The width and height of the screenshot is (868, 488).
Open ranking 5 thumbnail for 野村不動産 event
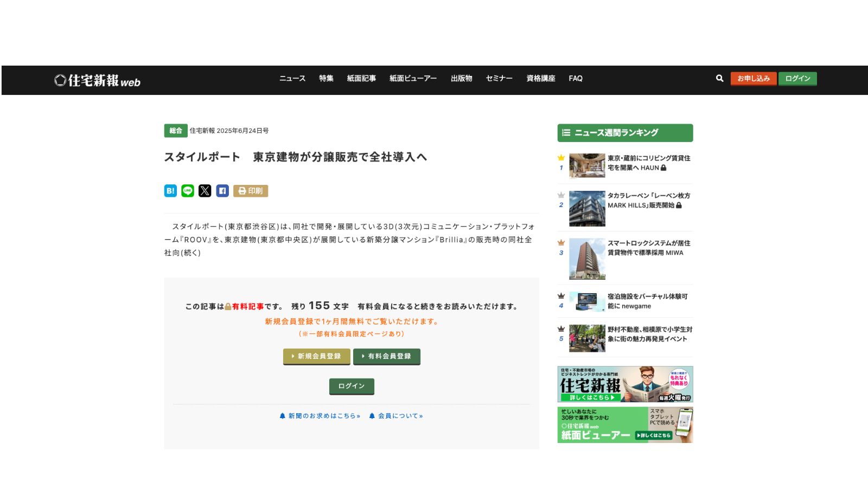tap(587, 338)
